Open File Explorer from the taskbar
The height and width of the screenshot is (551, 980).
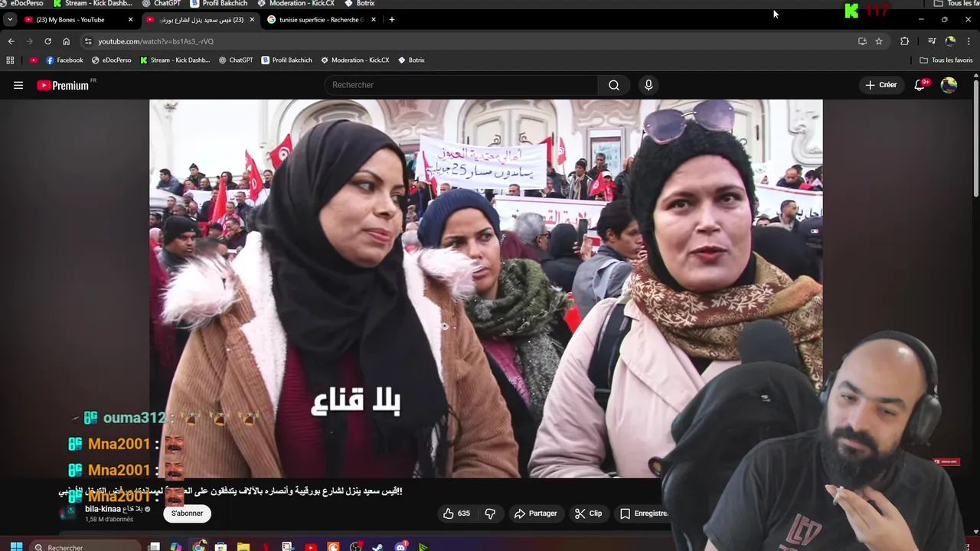pyautogui.click(x=243, y=546)
